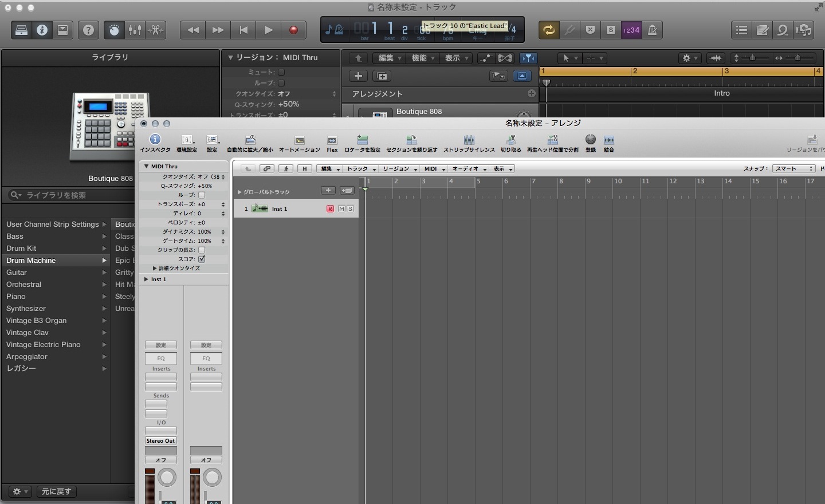Search the library search field
The image size is (825, 504).
point(72,195)
